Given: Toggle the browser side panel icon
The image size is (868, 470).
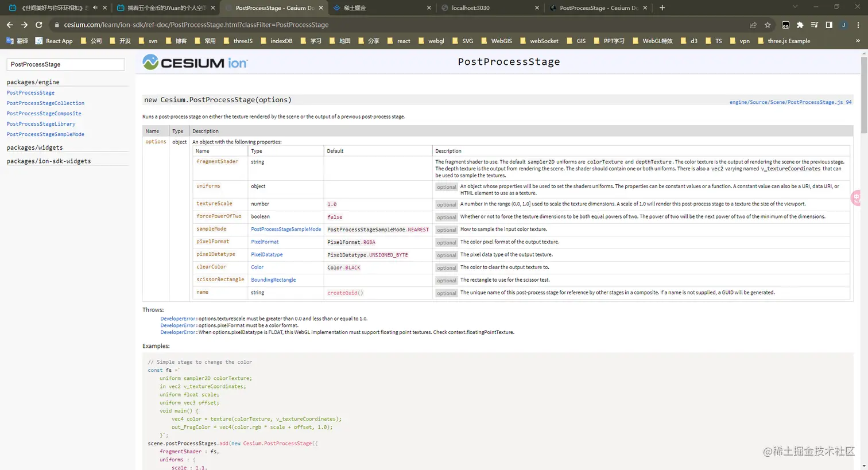Looking at the screenshot, I should (x=829, y=25).
